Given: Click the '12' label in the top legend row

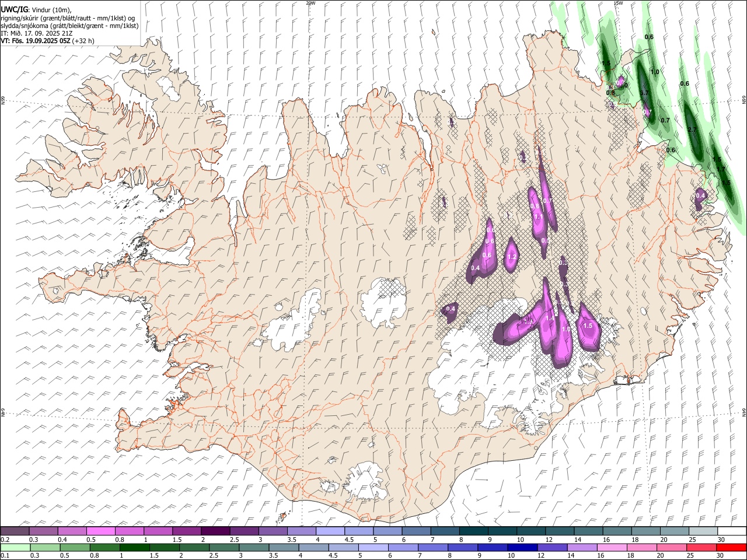Looking at the screenshot, I should [x=549, y=540].
